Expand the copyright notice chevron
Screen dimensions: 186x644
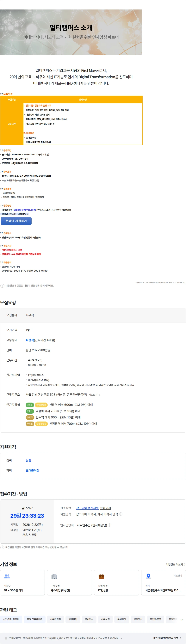coord(121,638)
